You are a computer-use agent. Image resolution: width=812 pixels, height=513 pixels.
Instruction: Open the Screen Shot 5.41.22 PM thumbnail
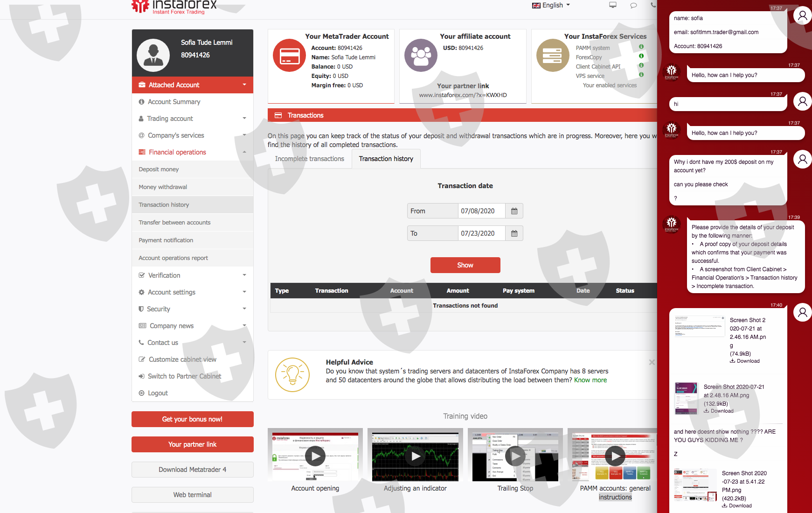click(x=695, y=485)
